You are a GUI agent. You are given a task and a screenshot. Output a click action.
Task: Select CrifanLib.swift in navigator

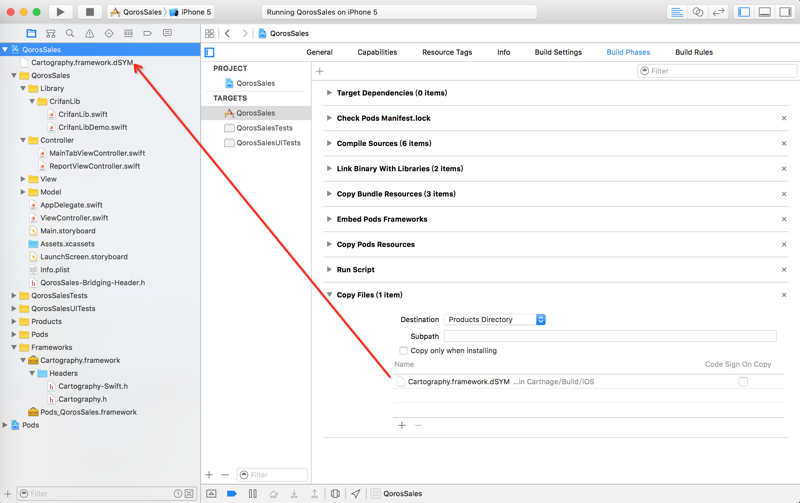coord(83,114)
